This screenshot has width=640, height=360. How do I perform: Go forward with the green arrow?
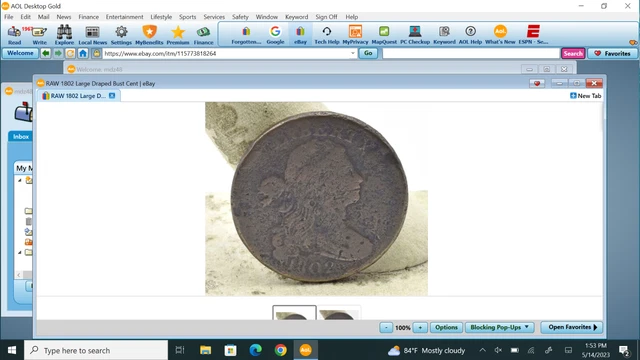[58, 53]
